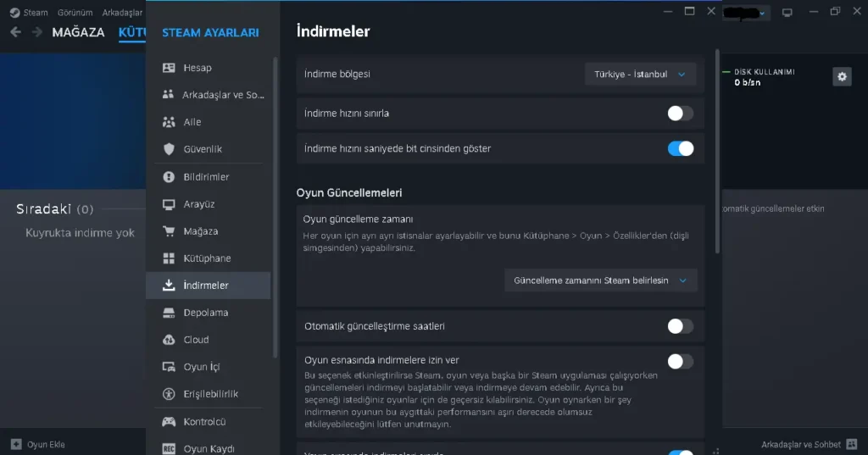Select the Aile family icon
Image resolution: width=868 pixels, height=455 pixels.
(169, 122)
